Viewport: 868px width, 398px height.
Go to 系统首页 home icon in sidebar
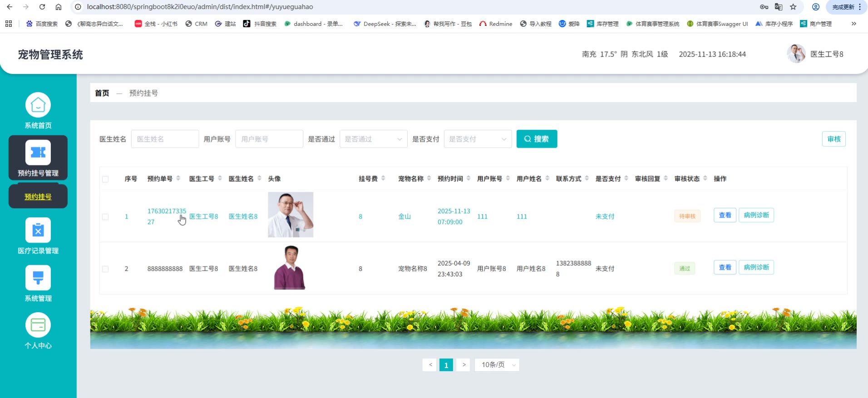click(38, 105)
